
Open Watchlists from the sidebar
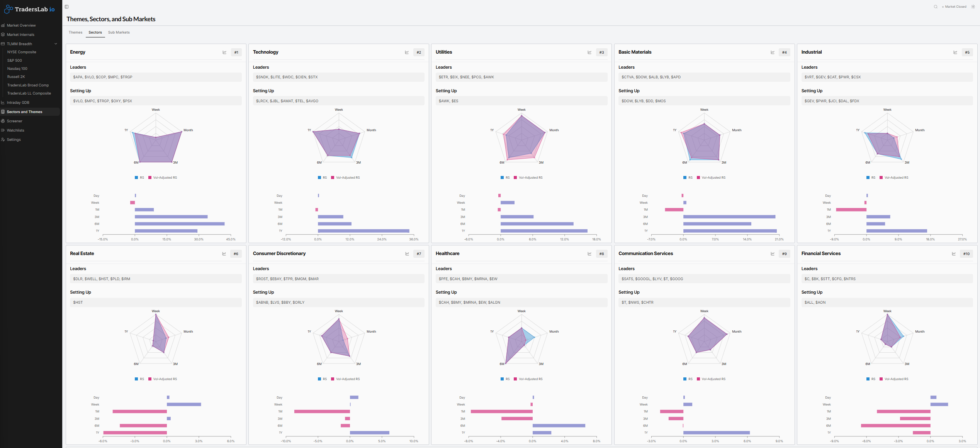(x=15, y=130)
